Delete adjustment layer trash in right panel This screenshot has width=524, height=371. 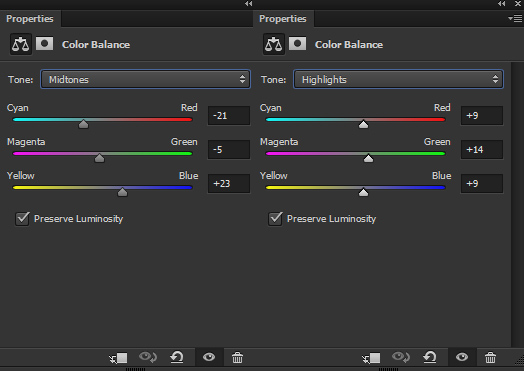(x=490, y=357)
